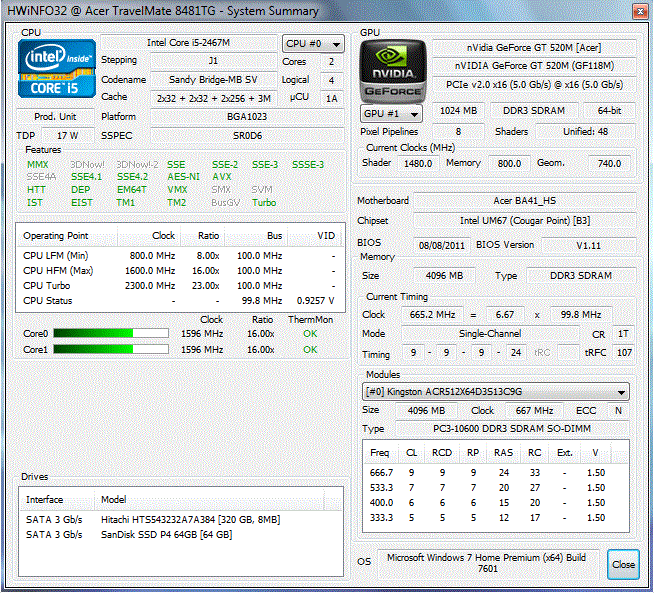Click the tRFC value 107
654x593 pixels.
point(624,352)
